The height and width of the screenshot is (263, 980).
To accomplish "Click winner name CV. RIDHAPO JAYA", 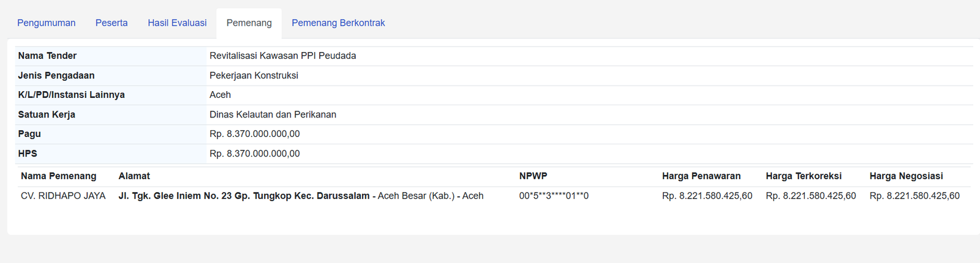I will click(63, 196).
